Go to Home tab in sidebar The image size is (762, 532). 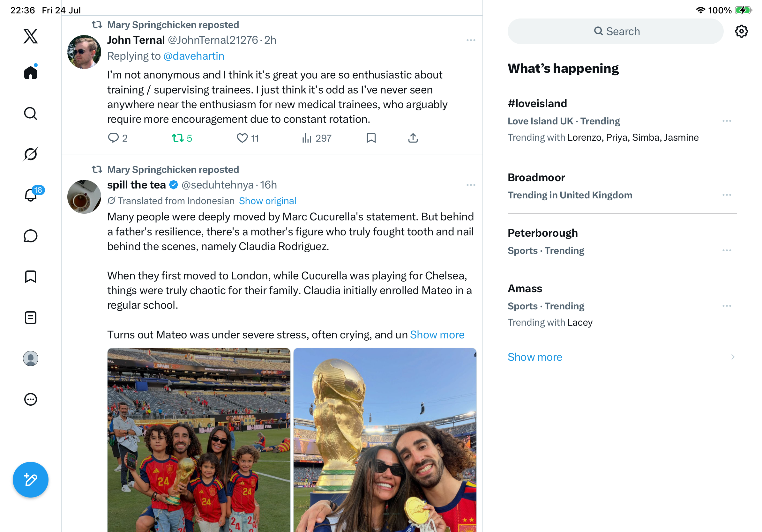(31, 72)
